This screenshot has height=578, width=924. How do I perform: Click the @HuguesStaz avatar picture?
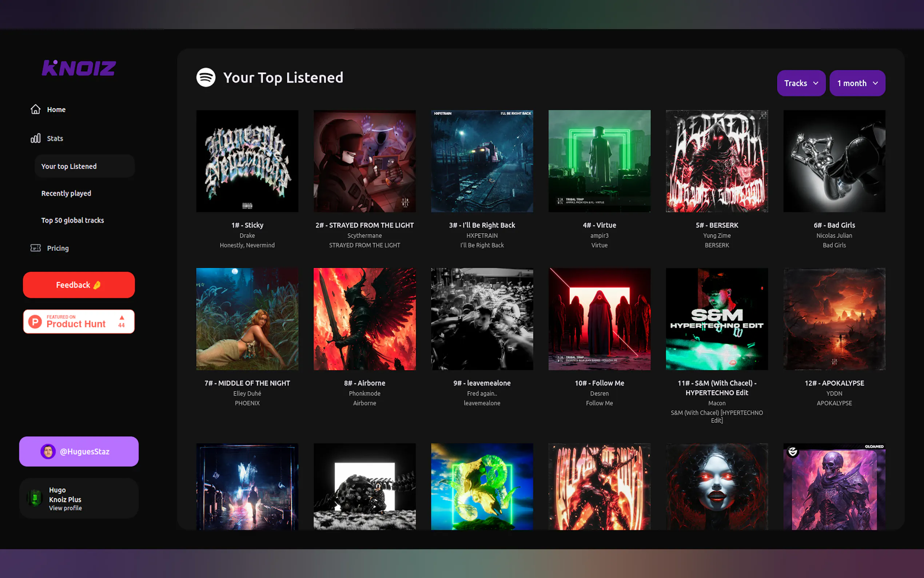(48, 451)
